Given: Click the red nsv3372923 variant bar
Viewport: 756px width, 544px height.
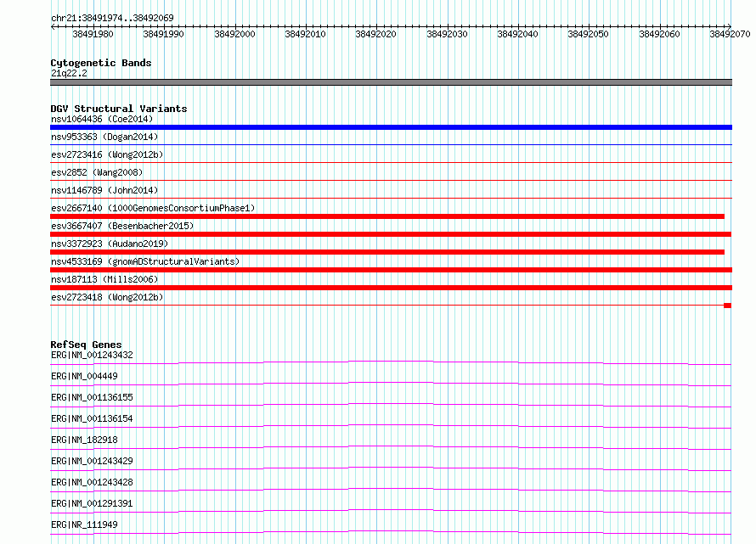Looking at the screenshot, I should (387, 252).
